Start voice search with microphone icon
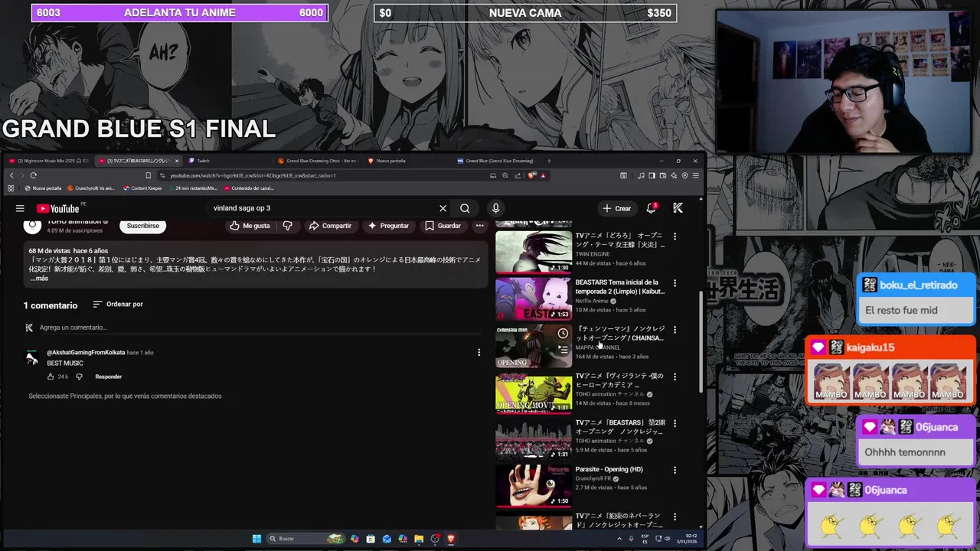 click(495, 208)
